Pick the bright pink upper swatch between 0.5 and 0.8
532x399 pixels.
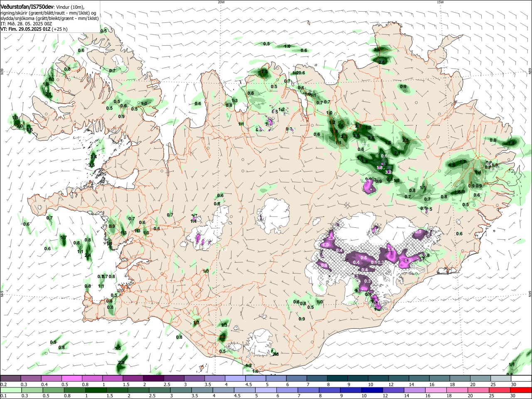71,378
